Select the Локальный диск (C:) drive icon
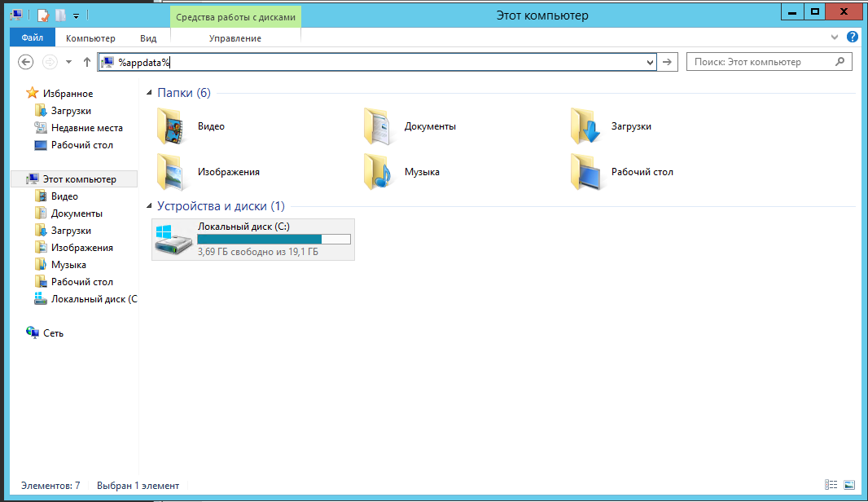The image size is (868, 502). tap(173, 240)
